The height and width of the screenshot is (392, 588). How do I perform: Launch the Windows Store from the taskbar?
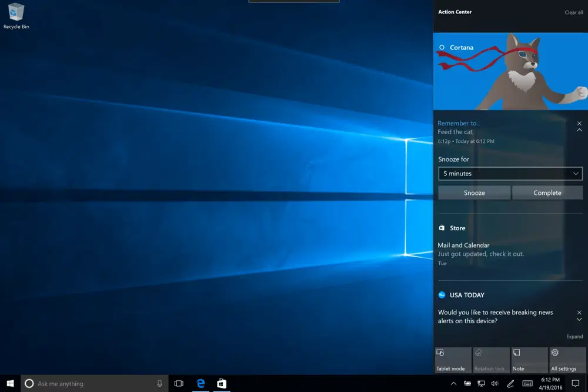click(221, 383)
